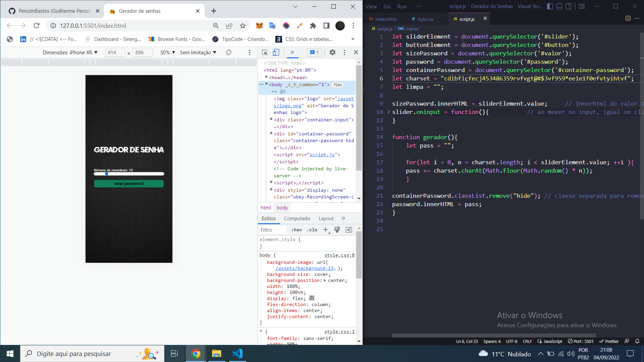The height and width of the screenshot is (362, 644).
Task: Open the 50% zoom dropdown
Action: [168, 52]
